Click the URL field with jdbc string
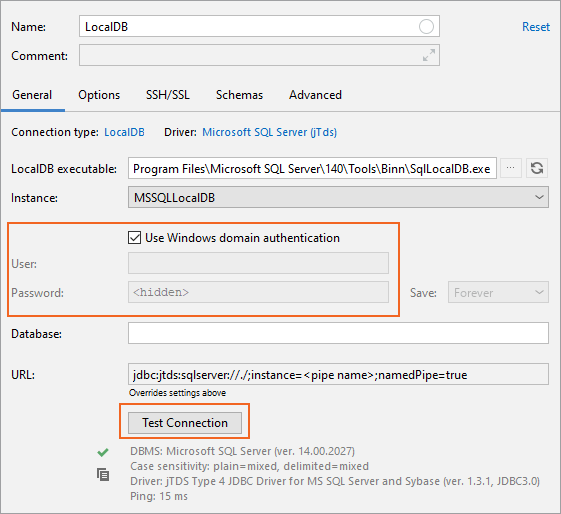This screenshot has width=561, height=514. coord(338,374)
